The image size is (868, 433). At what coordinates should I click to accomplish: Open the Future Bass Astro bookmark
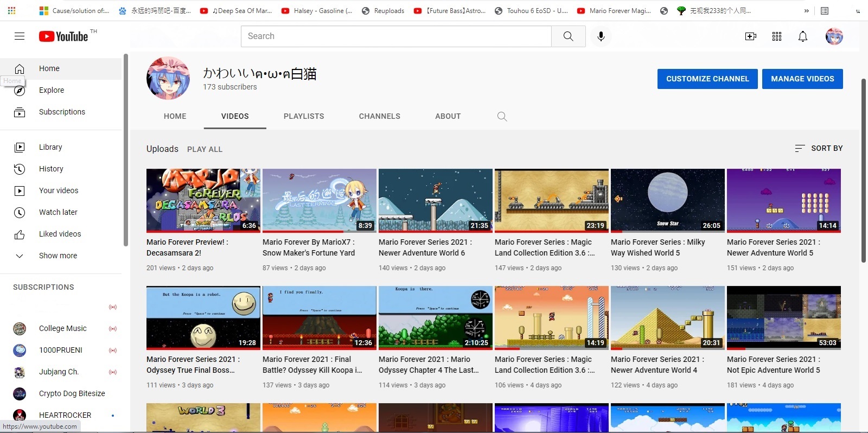coord(450,10)
